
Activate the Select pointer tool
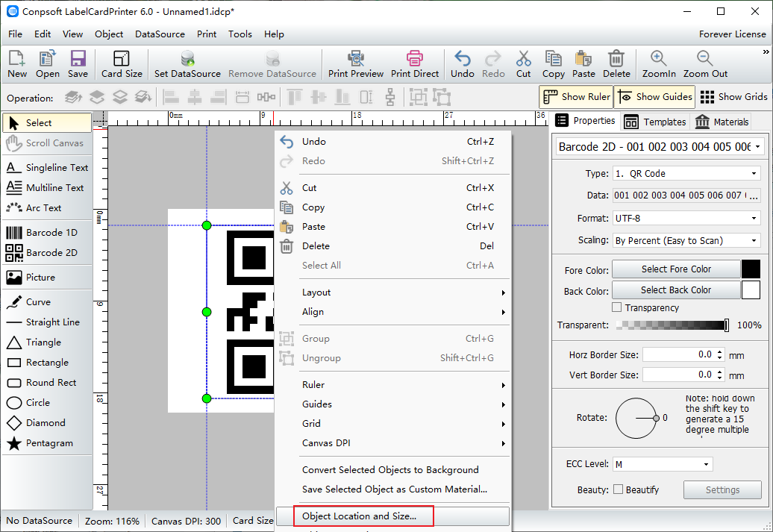pos(47,123)
